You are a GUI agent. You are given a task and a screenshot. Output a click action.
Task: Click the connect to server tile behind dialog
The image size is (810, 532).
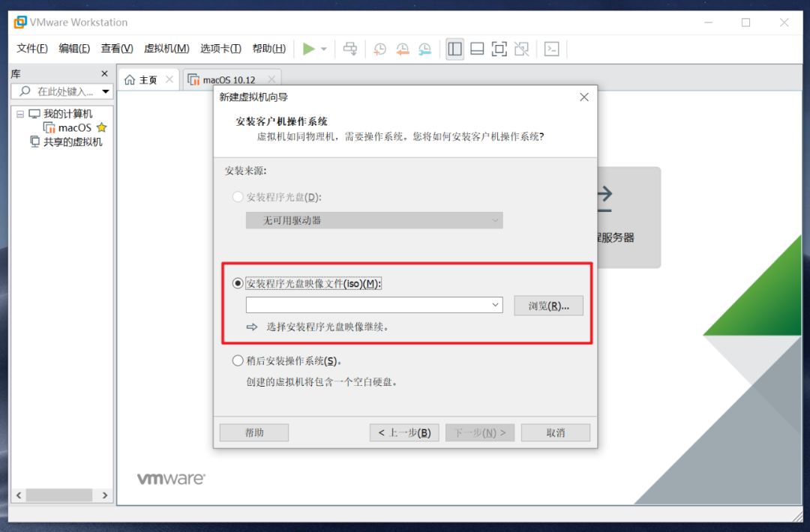(x=628, y=217)
